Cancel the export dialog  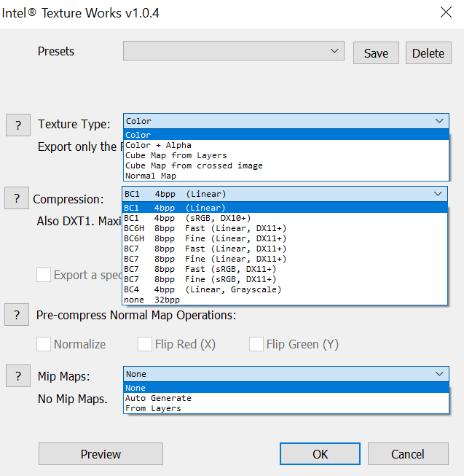coord(408,454)
